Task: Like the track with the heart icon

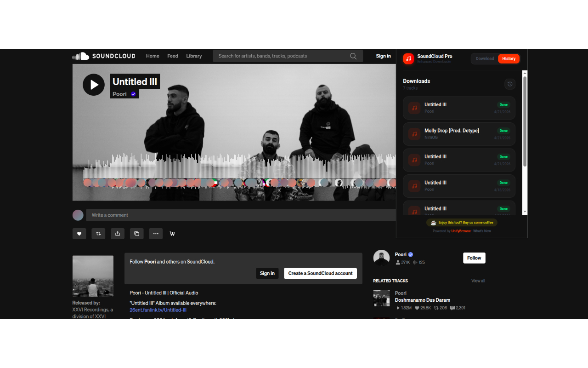Action: (x=79, y=234)
